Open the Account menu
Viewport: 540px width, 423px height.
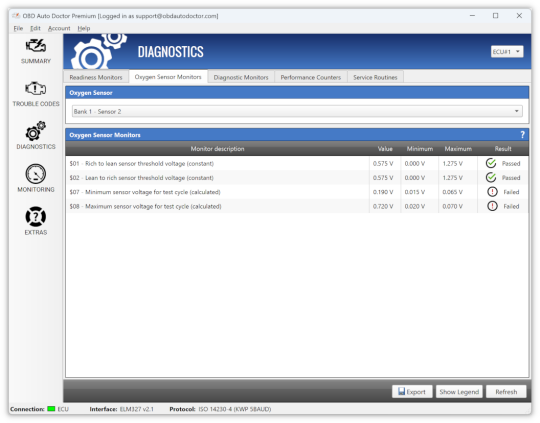59,28
